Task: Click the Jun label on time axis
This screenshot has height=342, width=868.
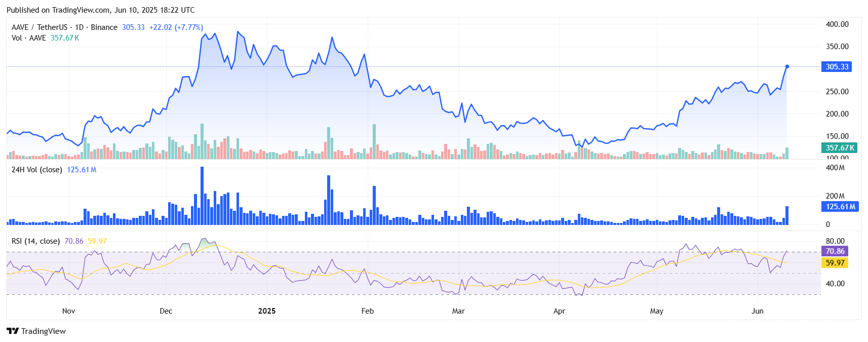Action: tap(757, 311)
